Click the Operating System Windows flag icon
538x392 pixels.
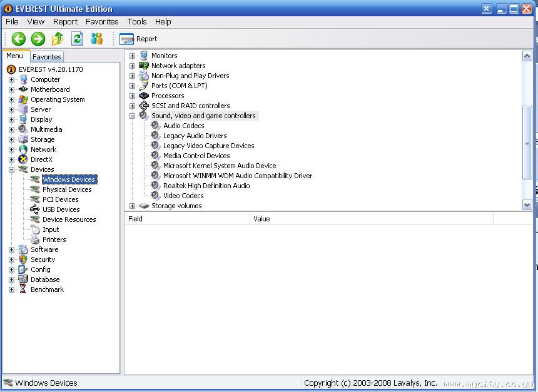pyautogui.click(x=23, y=99)
